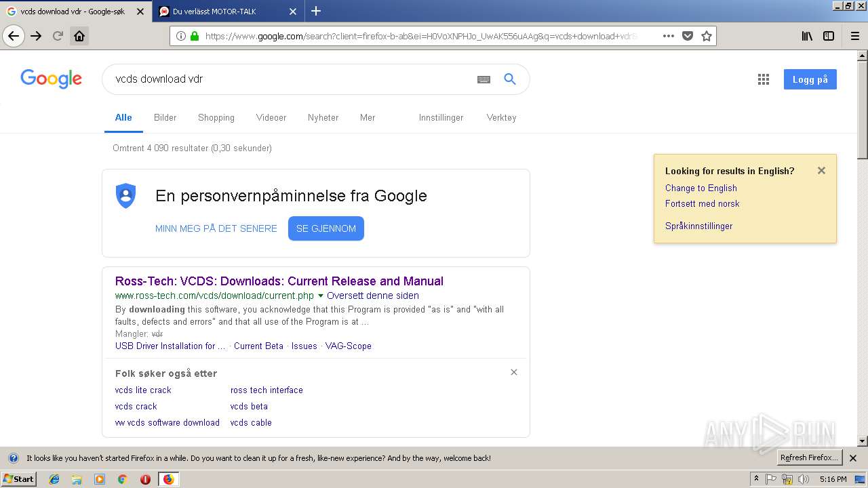Dismiss the Looking for results in English box
The image size is (868, 488).
[821, 171]
